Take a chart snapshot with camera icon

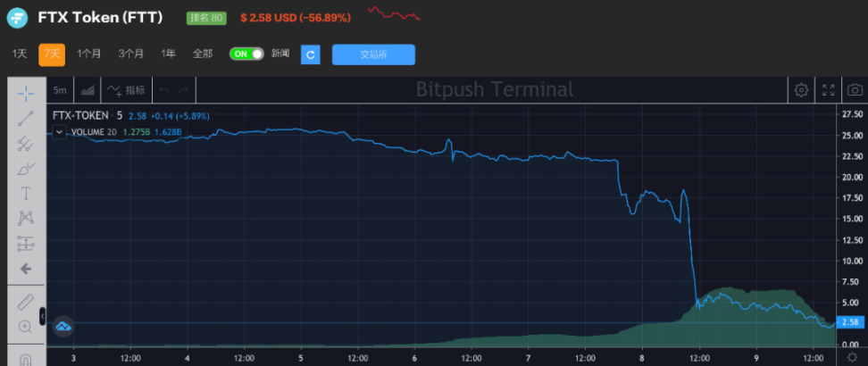(855, 90)
